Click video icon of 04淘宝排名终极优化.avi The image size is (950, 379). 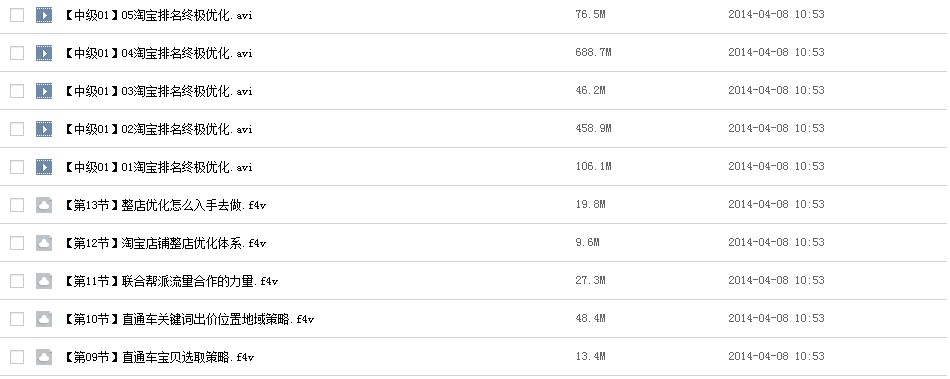pyautogui.click(x=44, y=53)
